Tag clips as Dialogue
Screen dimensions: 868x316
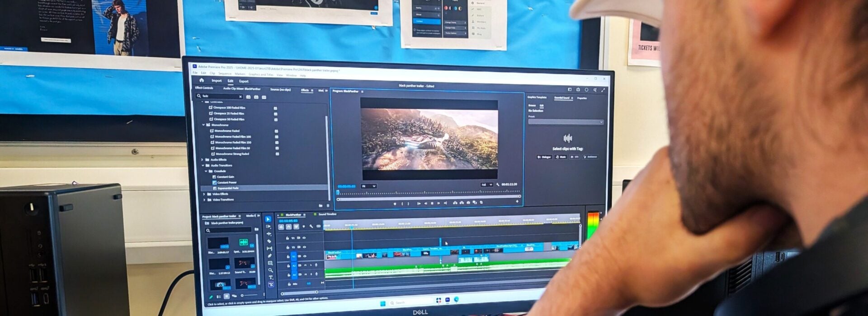tap(544, 157)
